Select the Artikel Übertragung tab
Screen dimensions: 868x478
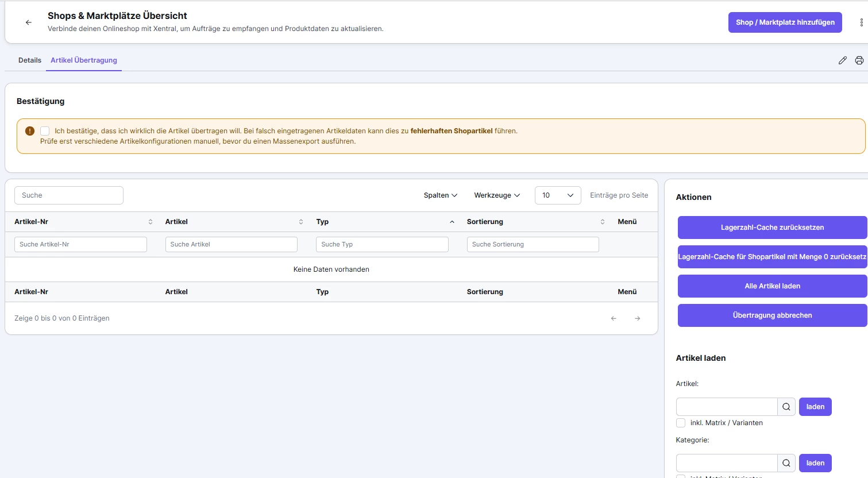coord(84,60)
